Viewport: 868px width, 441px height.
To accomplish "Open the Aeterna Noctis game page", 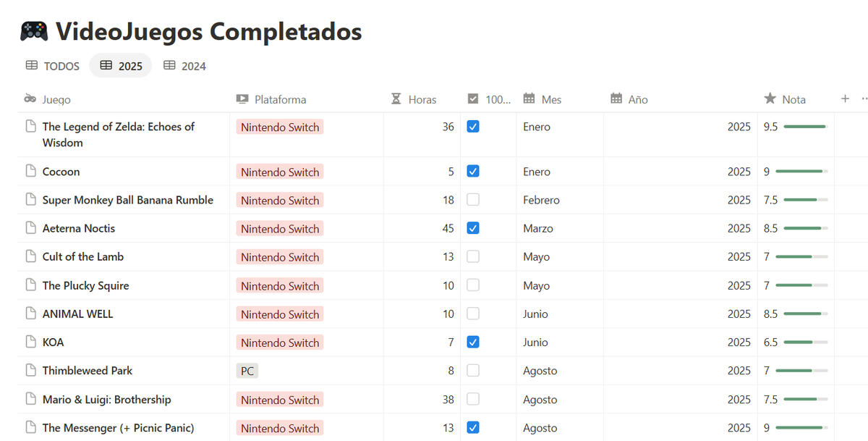I will pos(79,228).
